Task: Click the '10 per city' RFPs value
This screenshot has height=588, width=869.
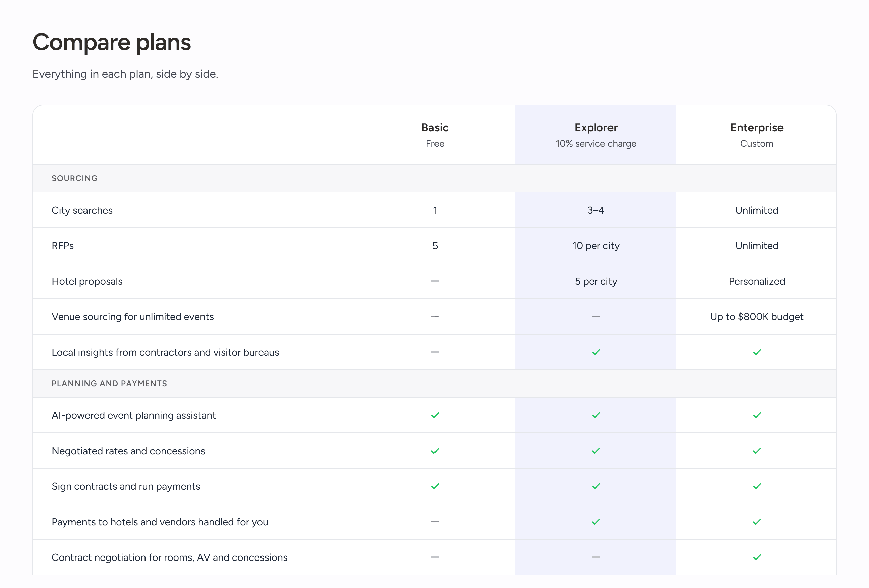Action: pos(596,246)
